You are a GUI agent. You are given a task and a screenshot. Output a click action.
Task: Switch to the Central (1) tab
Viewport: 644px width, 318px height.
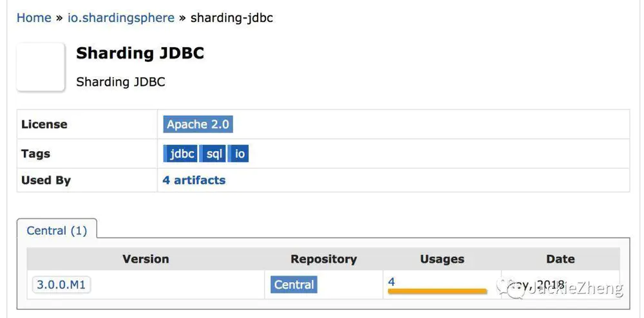57,230
